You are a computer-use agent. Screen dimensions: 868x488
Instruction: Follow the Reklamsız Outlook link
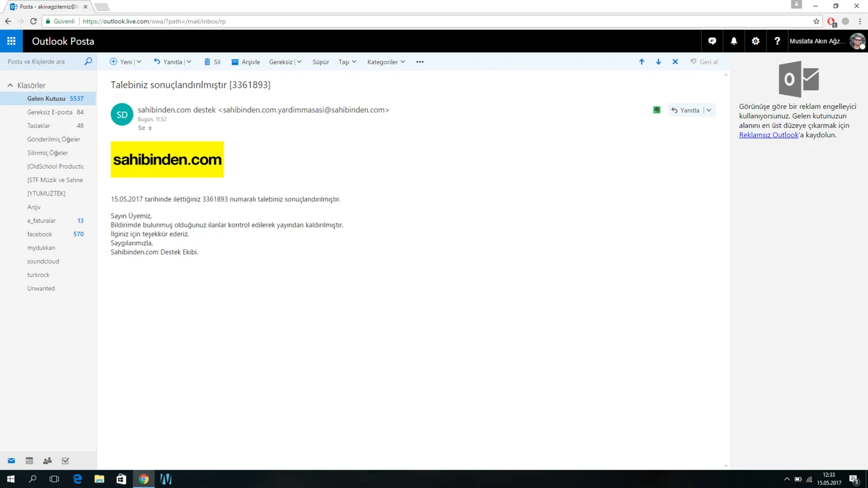tap(768, 135)
